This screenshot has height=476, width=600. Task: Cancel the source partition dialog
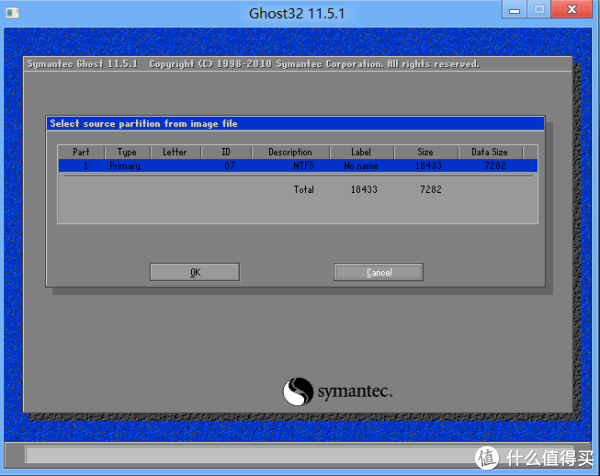(378, 272)
